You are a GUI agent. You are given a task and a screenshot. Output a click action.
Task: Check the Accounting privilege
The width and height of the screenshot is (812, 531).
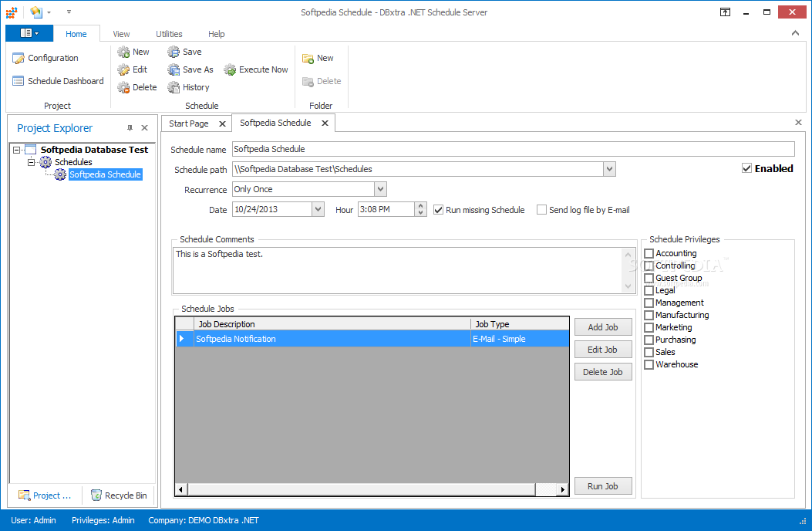649,254
